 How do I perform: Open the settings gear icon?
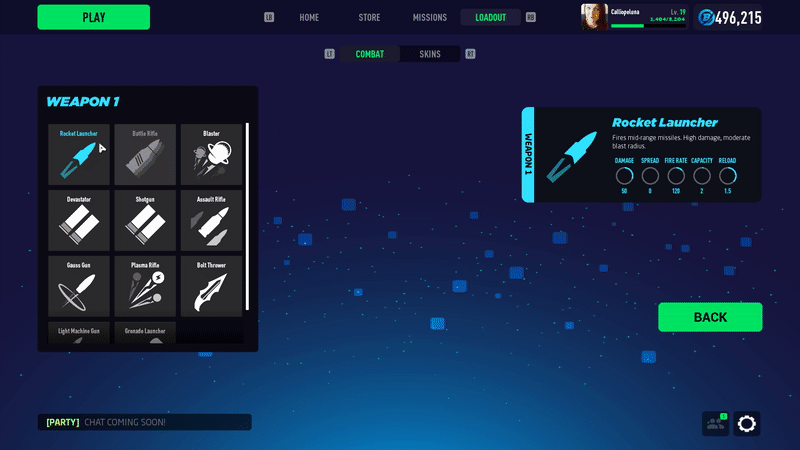click(x=746, y=423)
